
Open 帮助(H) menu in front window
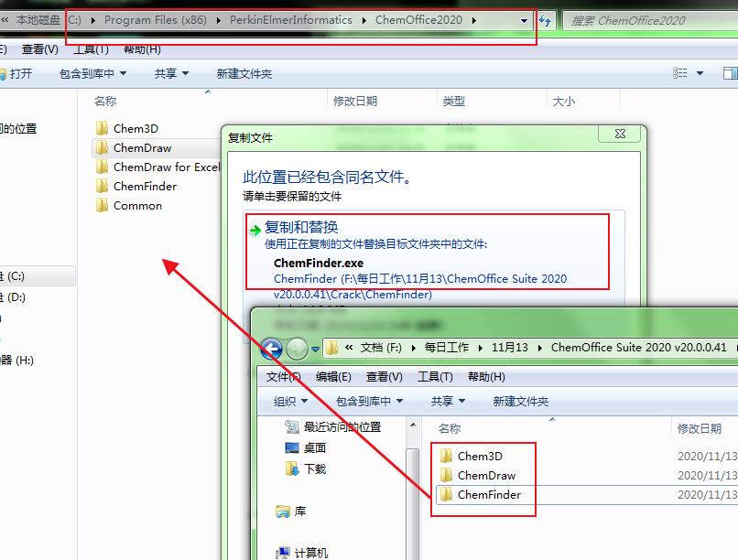point(486,377)
